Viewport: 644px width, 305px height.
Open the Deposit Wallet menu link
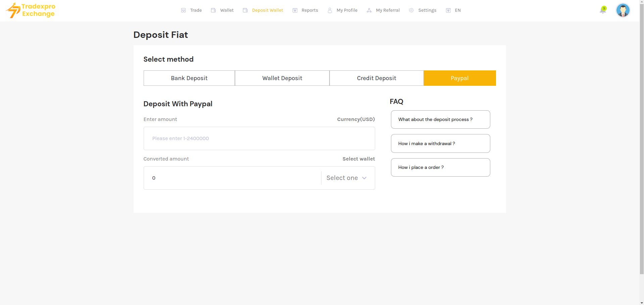pos(267,10)
